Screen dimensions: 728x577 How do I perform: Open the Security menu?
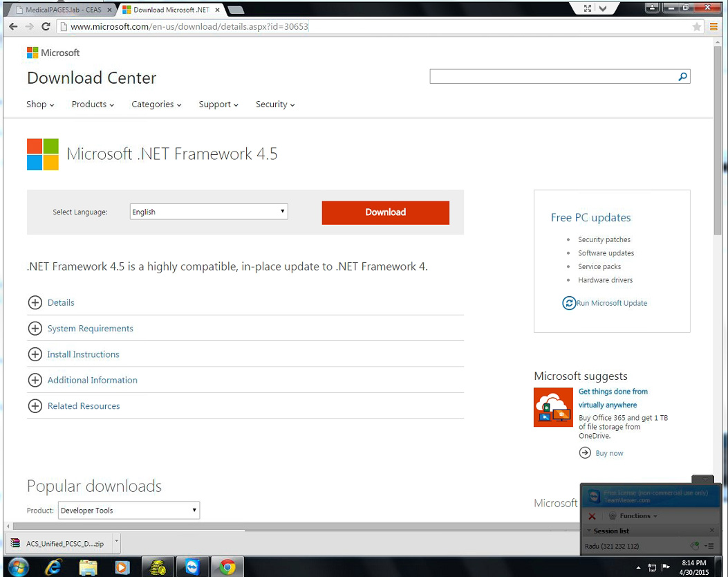[275, 104]
